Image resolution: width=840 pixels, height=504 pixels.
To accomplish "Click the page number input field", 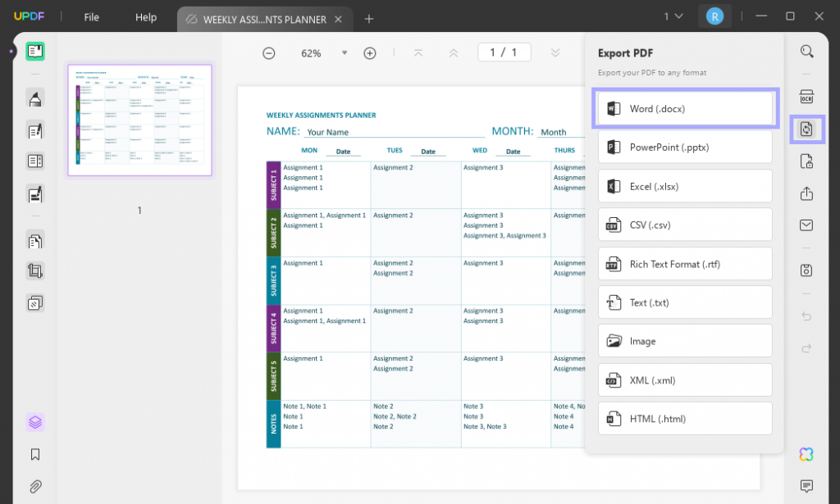I will (x=504, y=52).
